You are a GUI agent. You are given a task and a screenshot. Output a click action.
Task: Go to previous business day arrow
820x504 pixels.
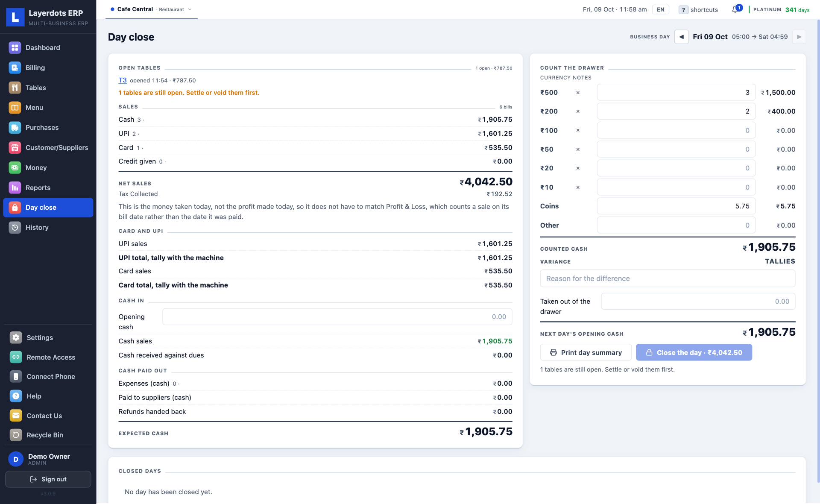coord(681,37)
